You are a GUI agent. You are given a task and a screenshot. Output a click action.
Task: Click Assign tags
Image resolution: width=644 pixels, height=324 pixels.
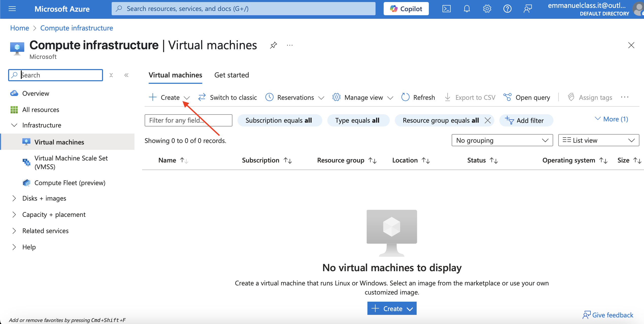click(x=590, y=98)
